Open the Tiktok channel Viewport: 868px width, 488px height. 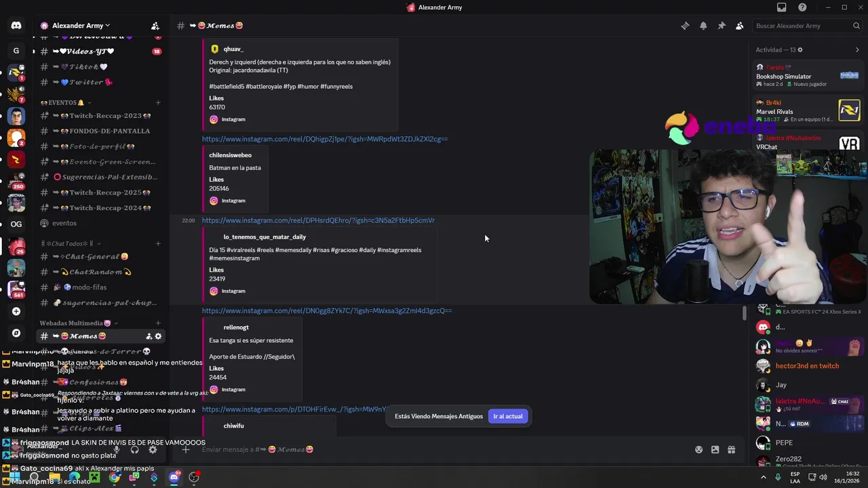[100, 67]
